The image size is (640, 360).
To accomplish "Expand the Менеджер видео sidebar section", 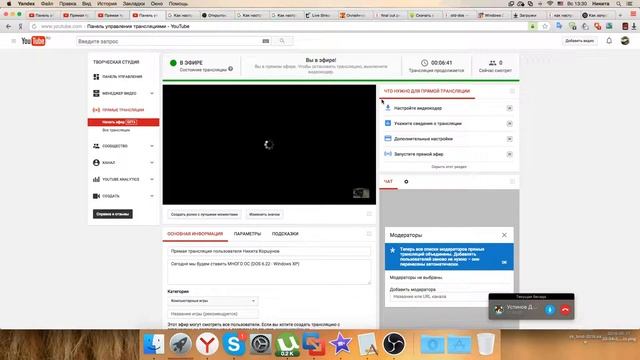I will click(152, 93).
